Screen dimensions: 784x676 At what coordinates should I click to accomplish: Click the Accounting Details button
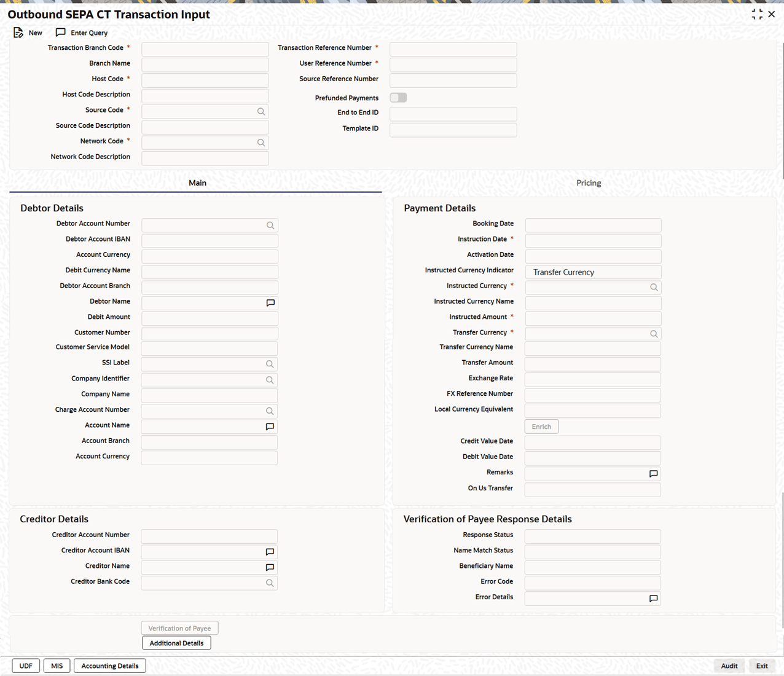[x=110, y=666]
